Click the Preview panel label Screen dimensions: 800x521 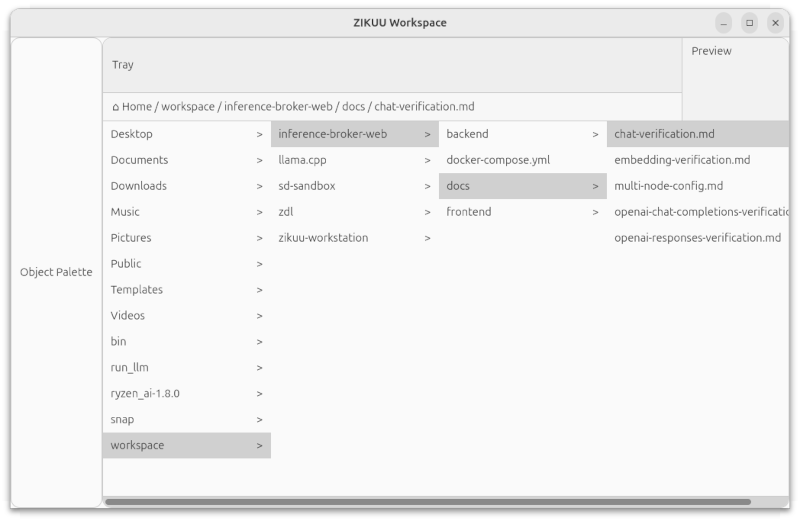(711, 51)
